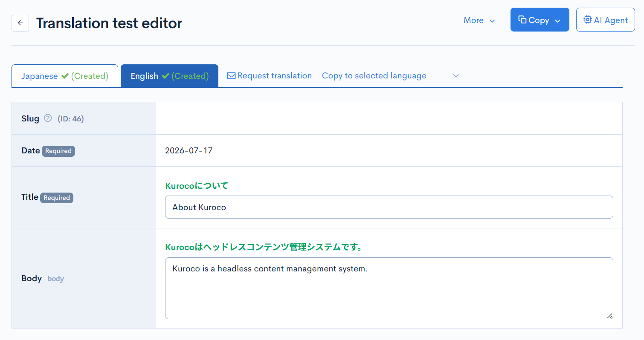Click the Required badge next to Title
This screenshot has width=644, height=340.
tap(57, 198)
